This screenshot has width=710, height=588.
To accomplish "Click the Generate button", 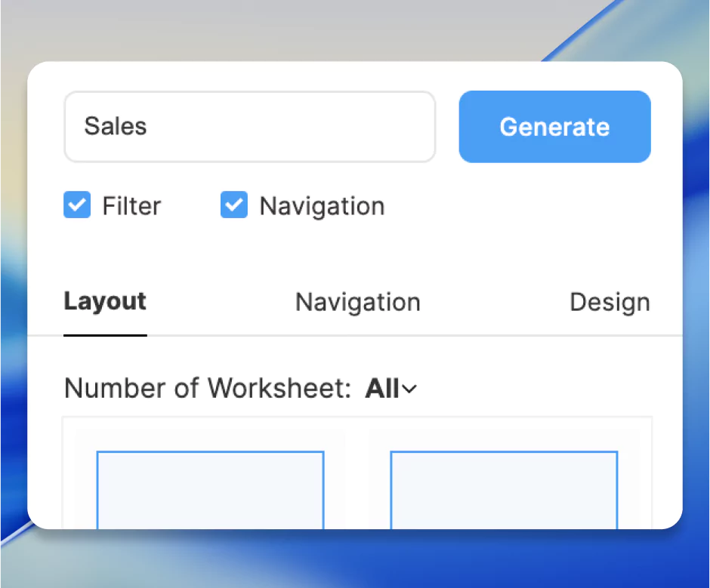I will [x=554, y=127].
